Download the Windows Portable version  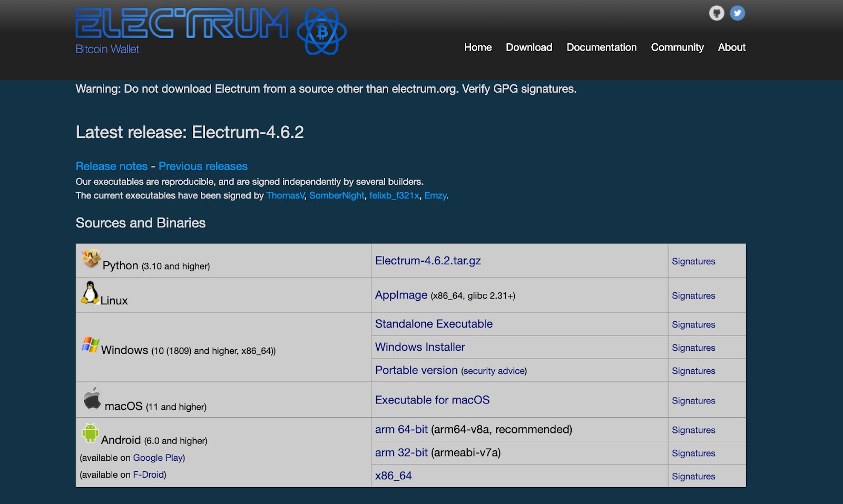416,370
